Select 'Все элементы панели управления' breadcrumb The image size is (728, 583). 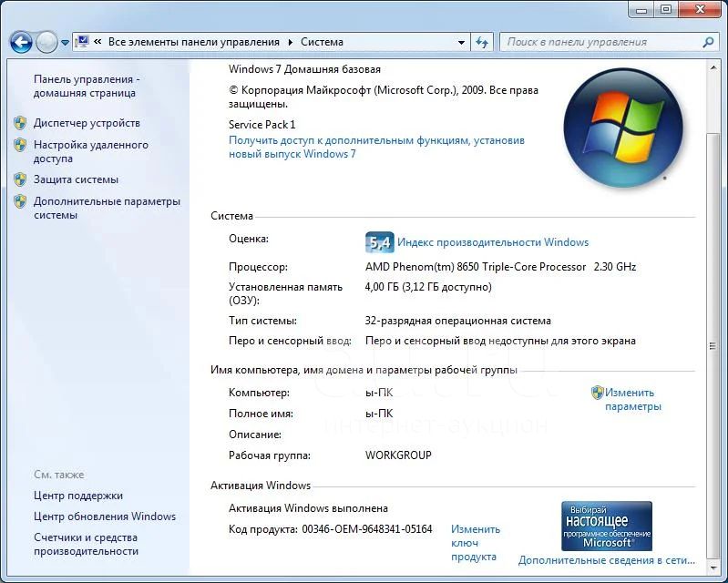tap(193, 42)
